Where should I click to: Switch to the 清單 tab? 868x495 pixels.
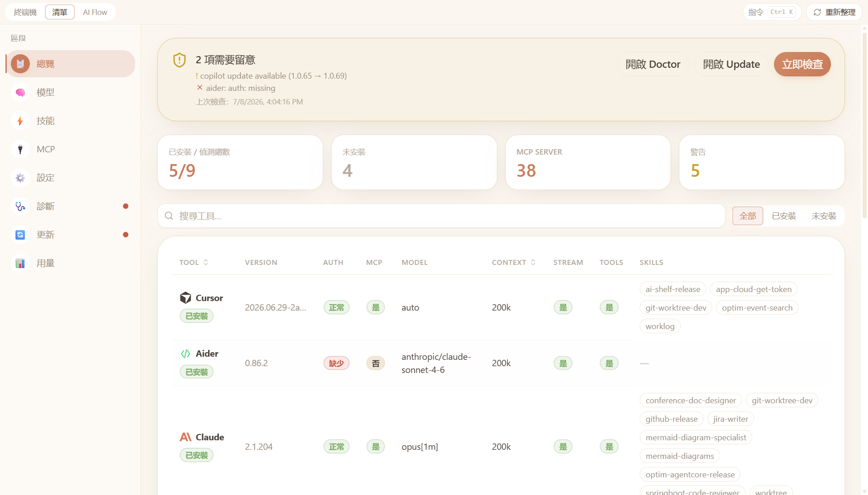click(x=60, y=12)
